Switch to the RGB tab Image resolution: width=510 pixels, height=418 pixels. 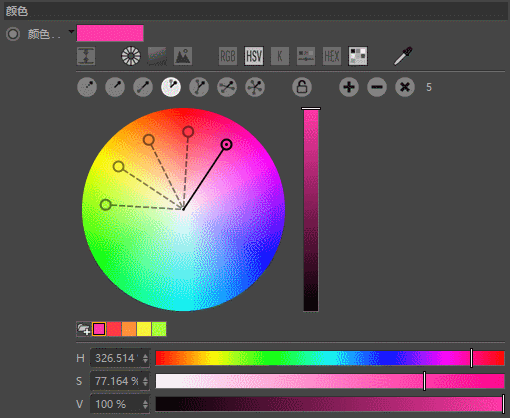pyautogui.click(x=228, y=56)
